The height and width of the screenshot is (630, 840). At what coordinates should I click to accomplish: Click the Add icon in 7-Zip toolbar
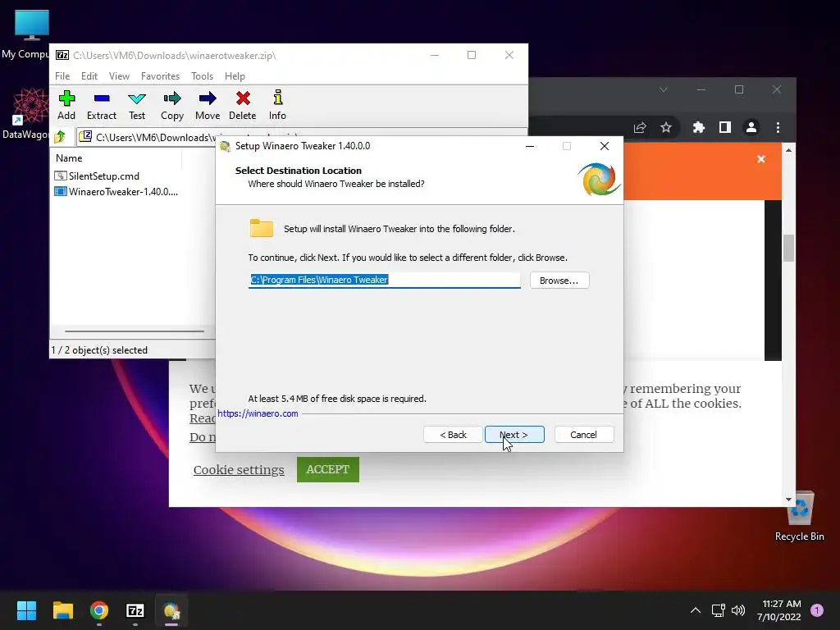[x=66, y=105]
